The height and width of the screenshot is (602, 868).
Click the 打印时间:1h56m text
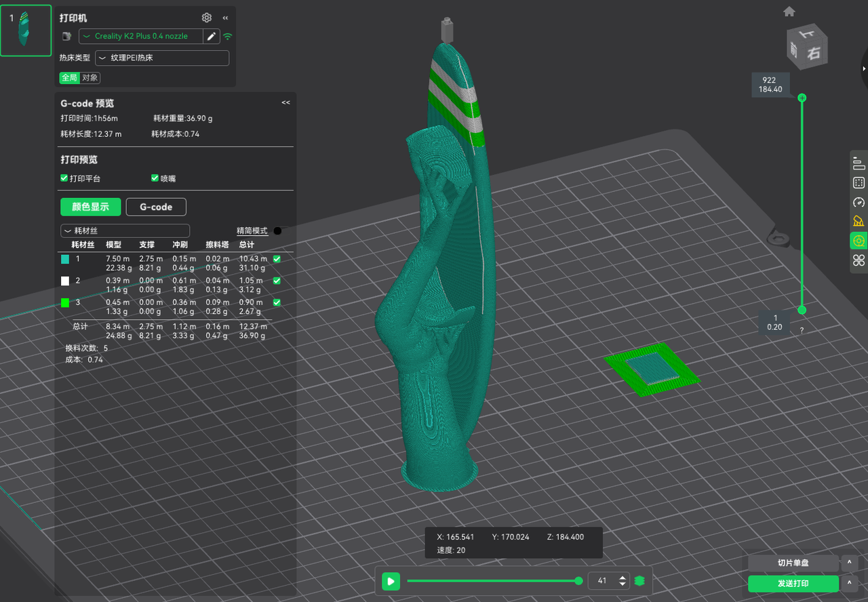tap(89, 119)
